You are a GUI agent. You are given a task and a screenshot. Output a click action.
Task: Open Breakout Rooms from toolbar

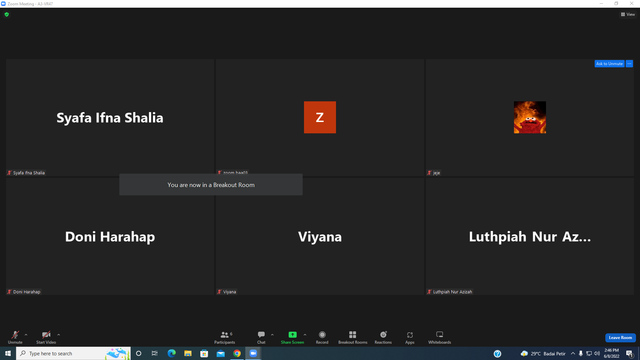353,337
